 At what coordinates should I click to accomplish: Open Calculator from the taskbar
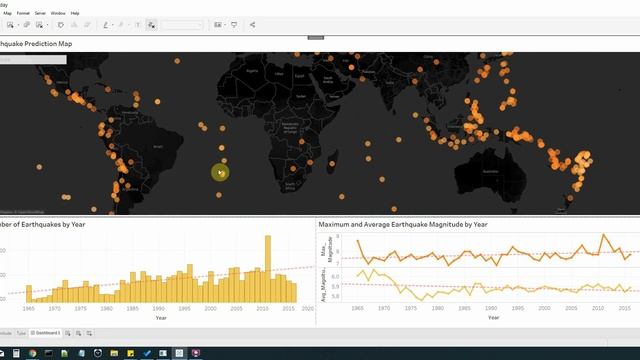click(16, 353)
